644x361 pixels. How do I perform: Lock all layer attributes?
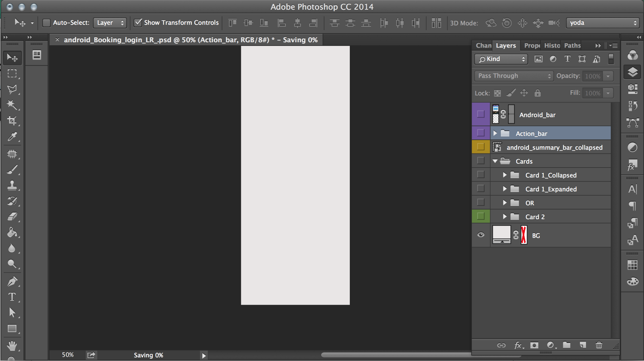pyautogui.click(x=537, y=93)
